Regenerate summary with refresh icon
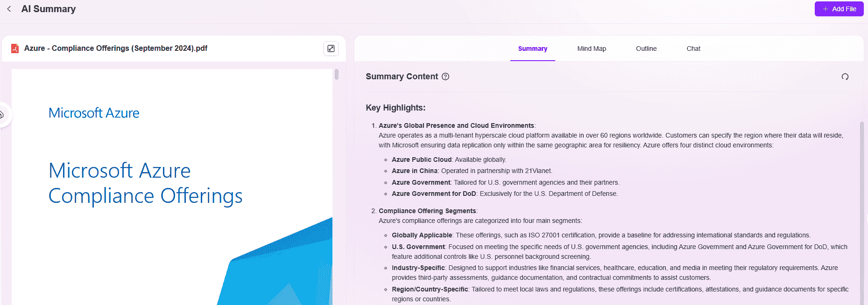 click(845, 76)
